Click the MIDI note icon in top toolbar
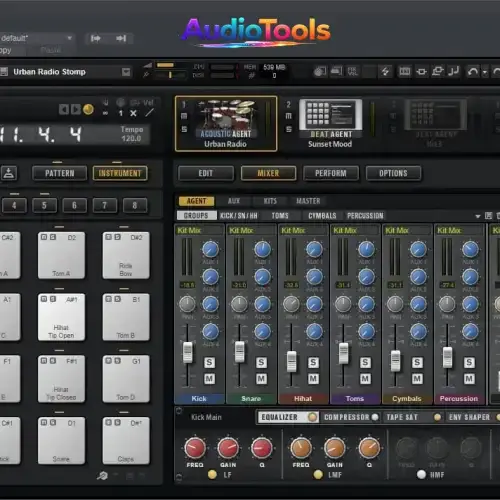500x500 pixels. point(454,71)
